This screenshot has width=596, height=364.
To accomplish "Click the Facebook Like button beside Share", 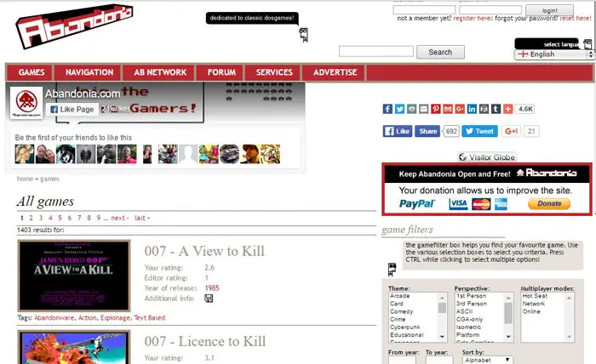I will tap(398, 131).
